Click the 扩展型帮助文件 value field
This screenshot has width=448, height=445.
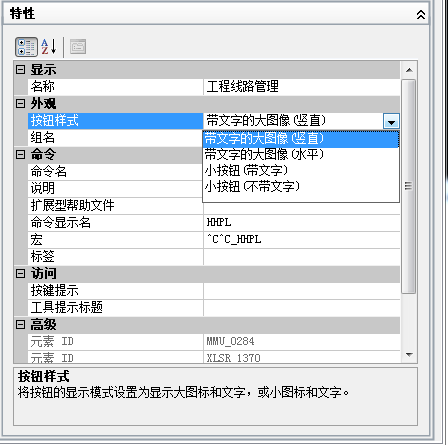[302, 208]
